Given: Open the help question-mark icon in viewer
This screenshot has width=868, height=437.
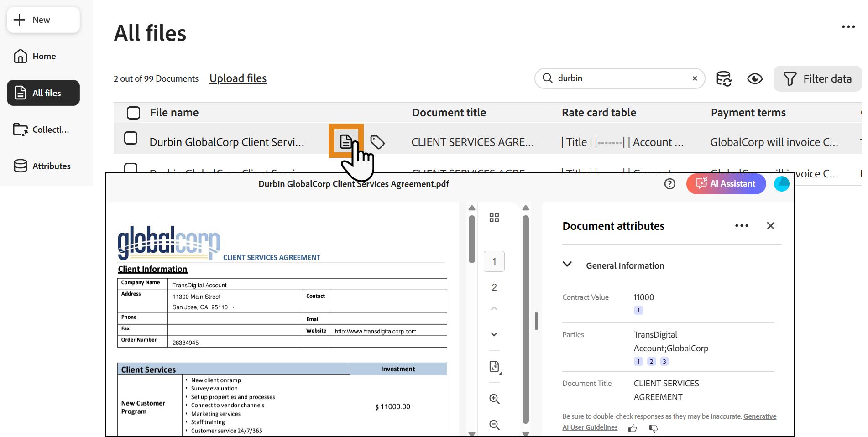Looking at the screenshot, I should point(669,184).
